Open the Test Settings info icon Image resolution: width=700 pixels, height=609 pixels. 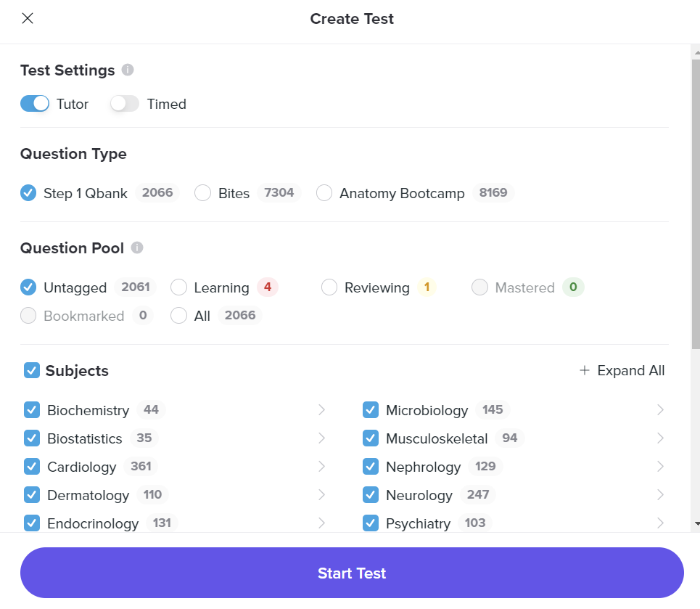[128, 70]
